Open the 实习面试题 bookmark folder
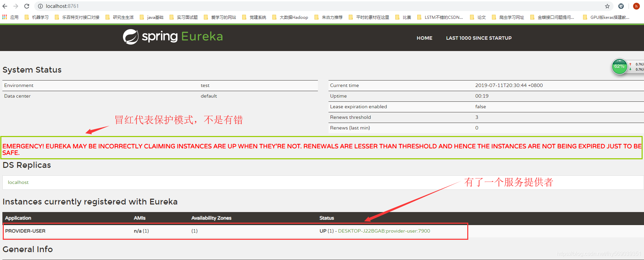The height and width of the screenshot is (260, 644). coord(184,17)
